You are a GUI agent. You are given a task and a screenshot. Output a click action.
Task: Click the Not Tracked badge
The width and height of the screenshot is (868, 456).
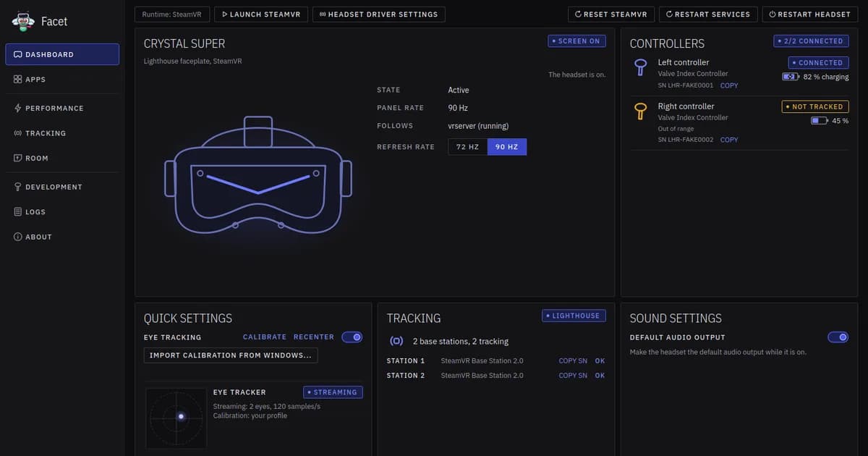815,106
